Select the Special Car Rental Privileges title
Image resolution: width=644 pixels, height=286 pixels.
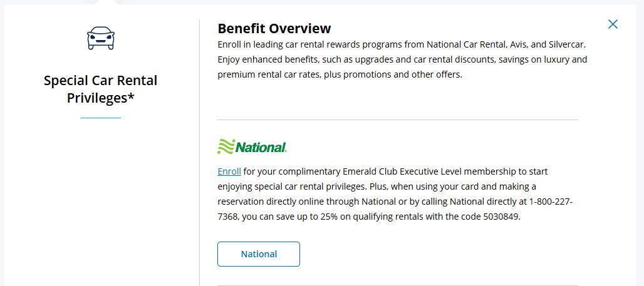[x=100, y=89]
